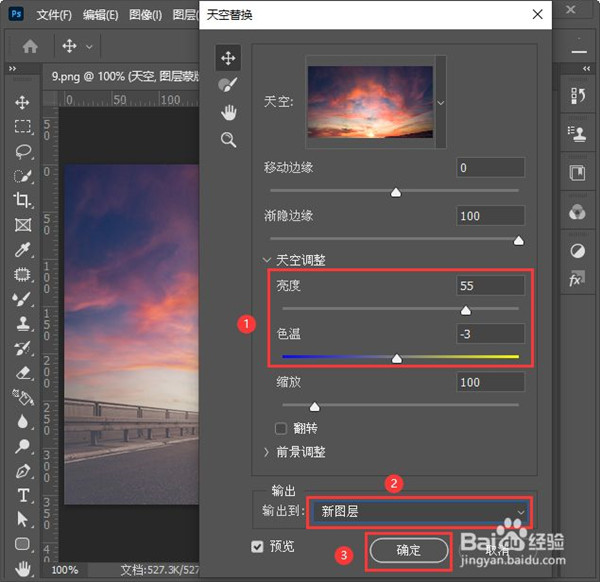Click the 确定 (OK) button

[x=408, y=550]
